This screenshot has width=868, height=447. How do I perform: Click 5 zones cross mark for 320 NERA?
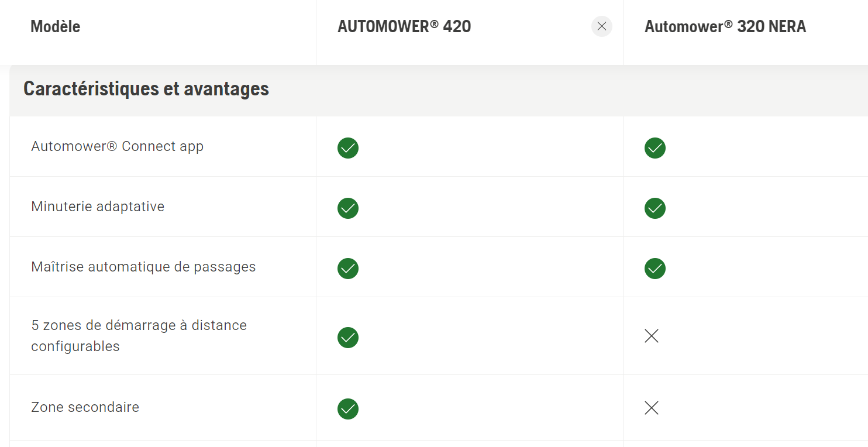click(652, 336)
